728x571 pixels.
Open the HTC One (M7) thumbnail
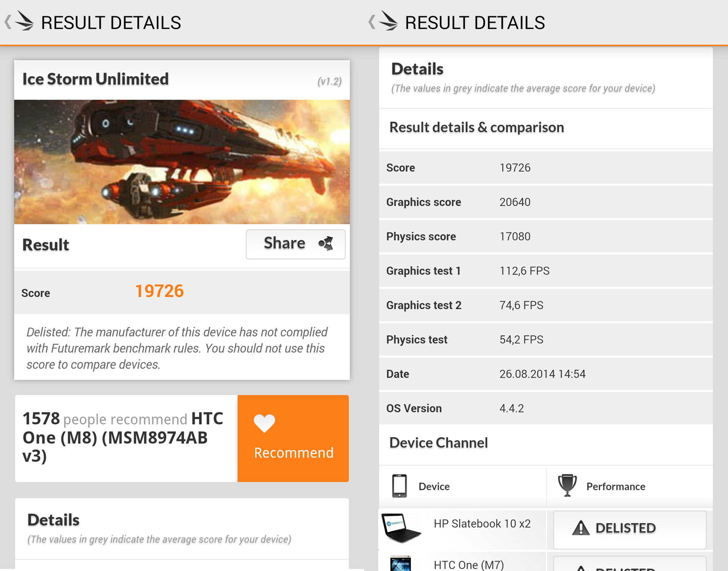[x=400, y=563]
